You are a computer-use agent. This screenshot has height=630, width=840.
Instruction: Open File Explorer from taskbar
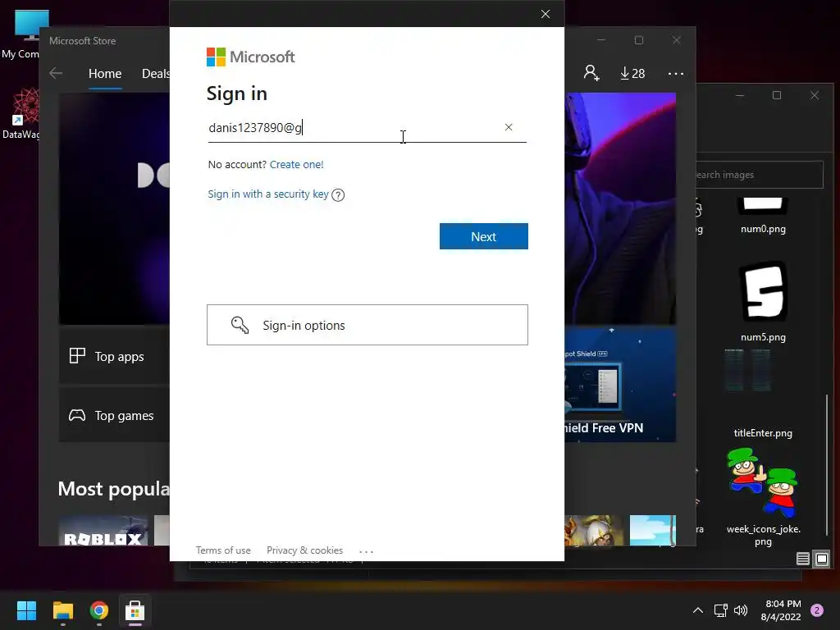62,610
